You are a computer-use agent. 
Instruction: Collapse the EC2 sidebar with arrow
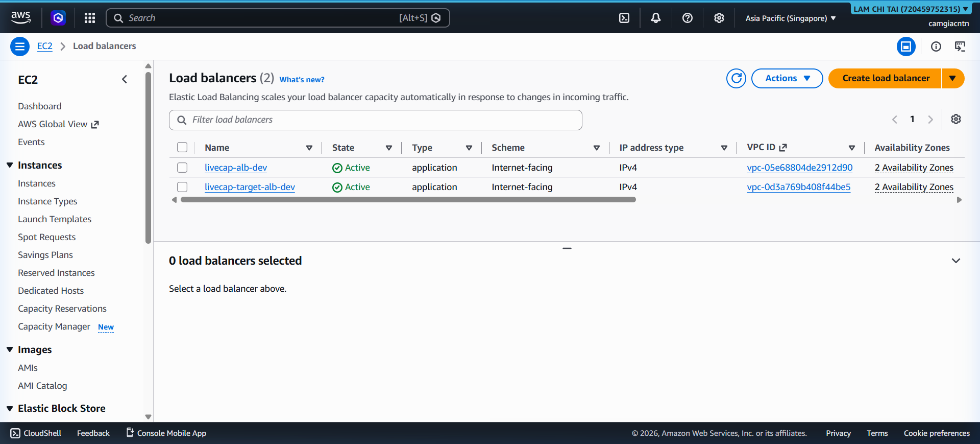click(x=125, y=79)
